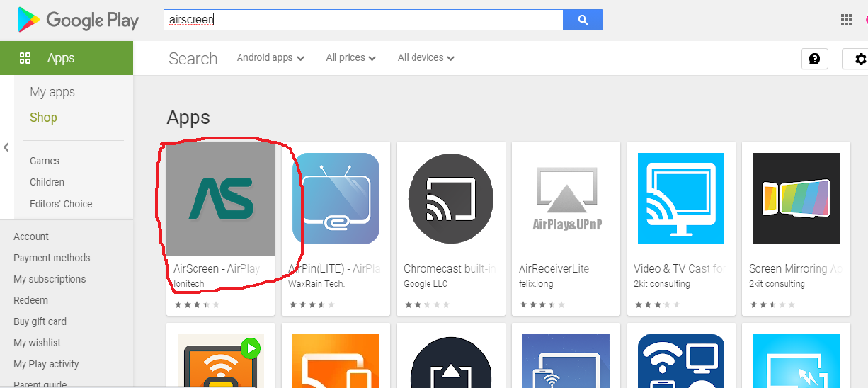This screenshot has width=868, height=388.
Task: Click 2kit consulting under Screen Mirroring
Action: (x=777, y=284)
